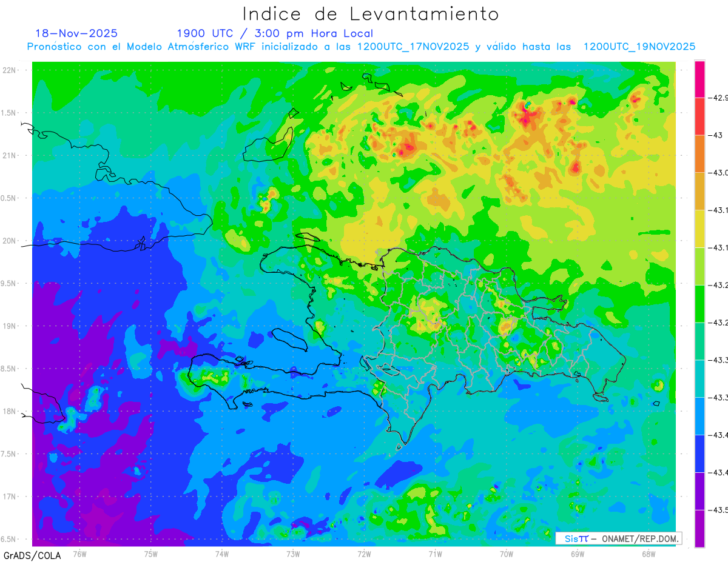Click the violet legend swatch
This screenshot has height=562, width=728.
699,491
